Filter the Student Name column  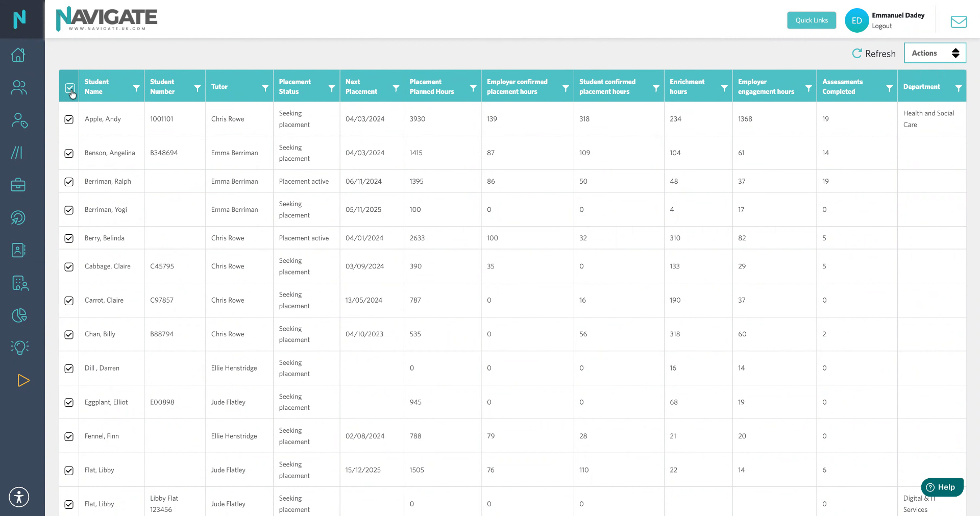(136, 88)
